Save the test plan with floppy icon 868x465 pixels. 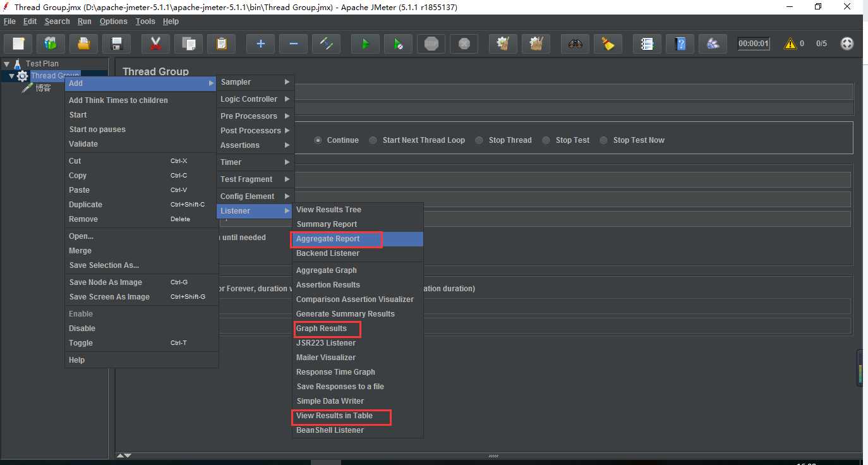[x=116, y=44]
